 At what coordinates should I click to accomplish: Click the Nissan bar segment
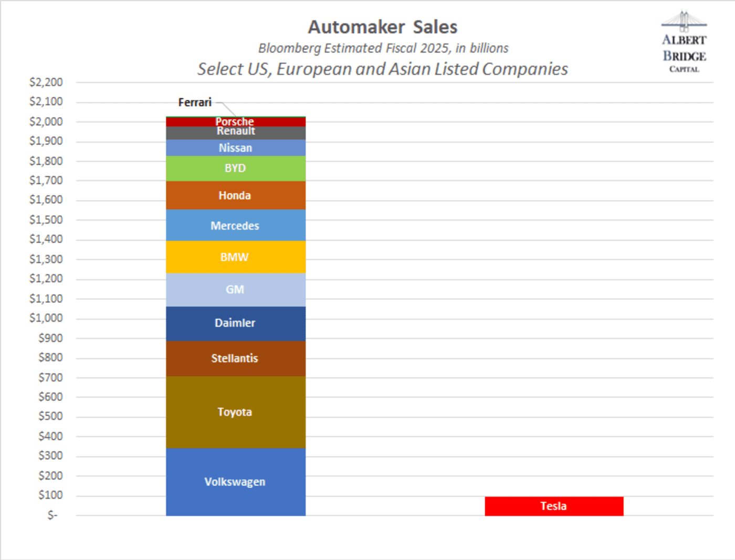tap(235, 148)
